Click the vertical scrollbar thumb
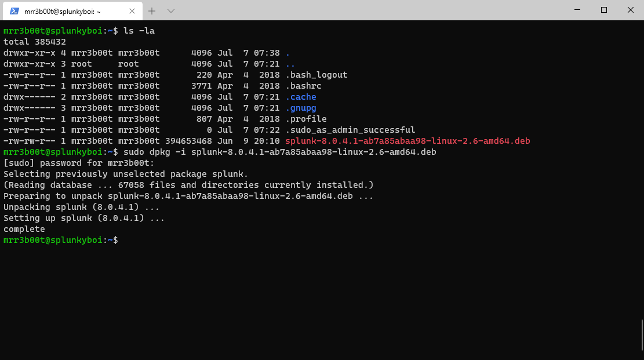644x360 pixels. click(x=642, y=335)
